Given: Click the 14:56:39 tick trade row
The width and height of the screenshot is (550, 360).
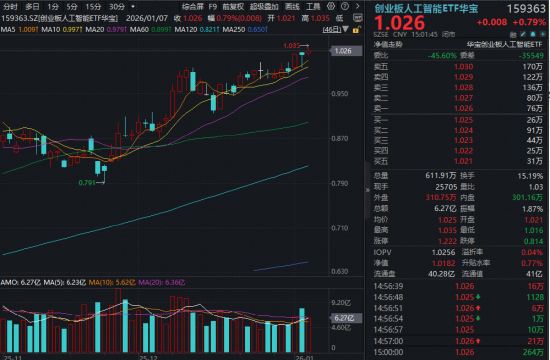Looking at the screenshot, I should tap(458, 286).
